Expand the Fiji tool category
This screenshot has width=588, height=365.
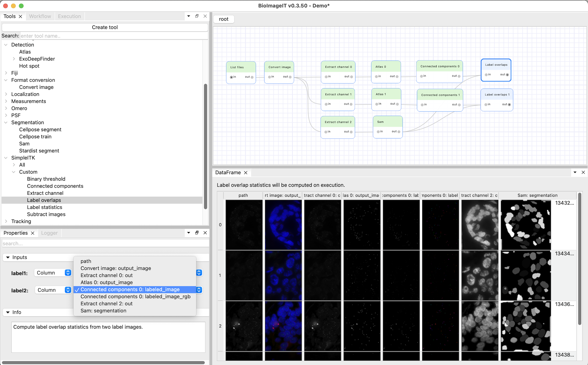[6, 73]
